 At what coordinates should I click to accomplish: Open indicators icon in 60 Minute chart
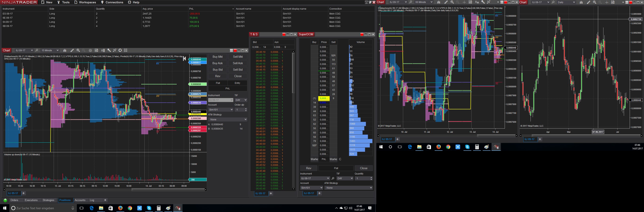tap(489, 2)
